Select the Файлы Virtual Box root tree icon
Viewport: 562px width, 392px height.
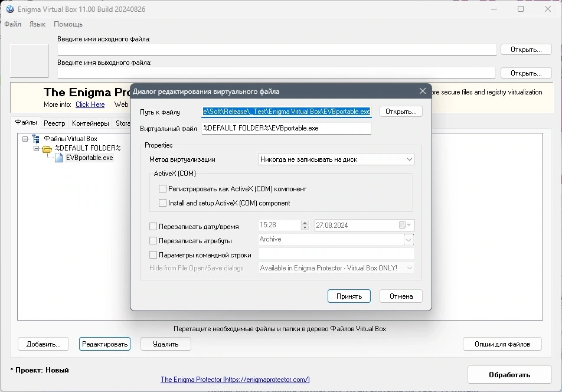36,139
